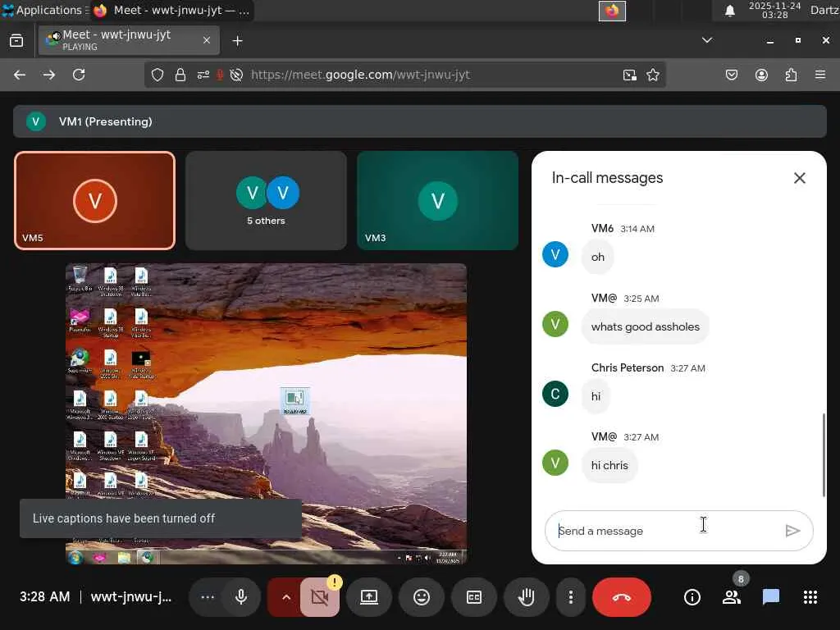Screen dimensions: 840x630
Task: Reload the Meet page
Action: coord(79,75)
